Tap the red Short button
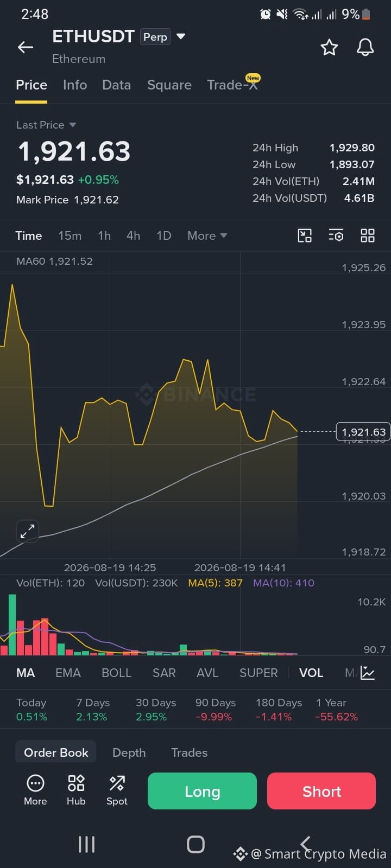391x868 pixels. 321,791
